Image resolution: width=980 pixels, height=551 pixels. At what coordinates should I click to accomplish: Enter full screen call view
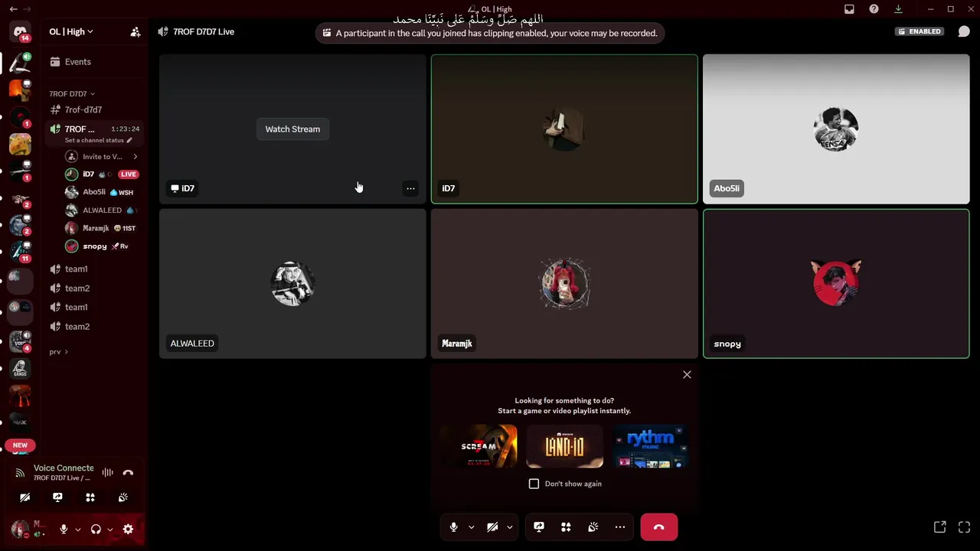pyautogui.click(x=964, y=527)
